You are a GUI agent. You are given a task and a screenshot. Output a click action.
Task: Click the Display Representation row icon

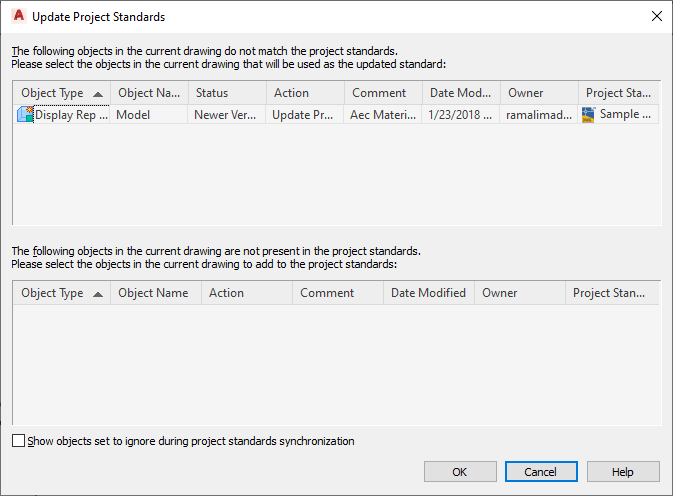pyautogui.click(x=25, y=115)
